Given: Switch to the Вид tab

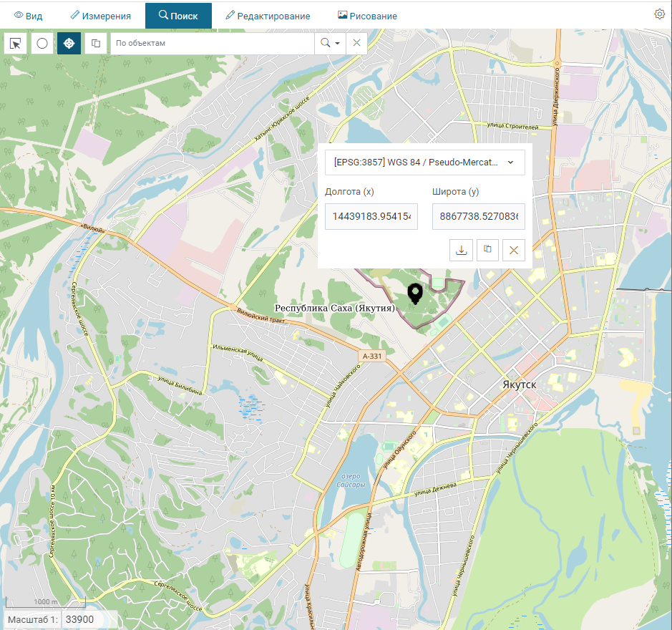Looking at the screenshot, I should pos(29,16).
